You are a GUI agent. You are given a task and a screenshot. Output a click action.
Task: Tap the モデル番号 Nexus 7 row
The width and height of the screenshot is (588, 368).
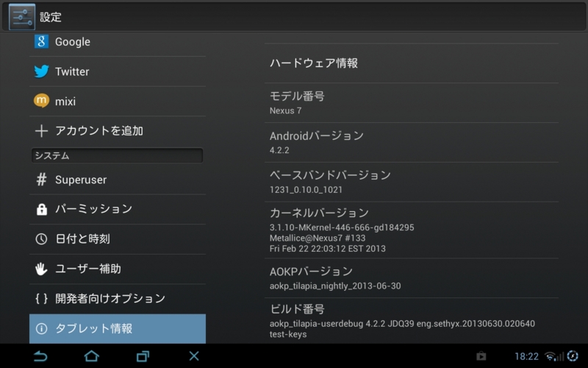412,103
